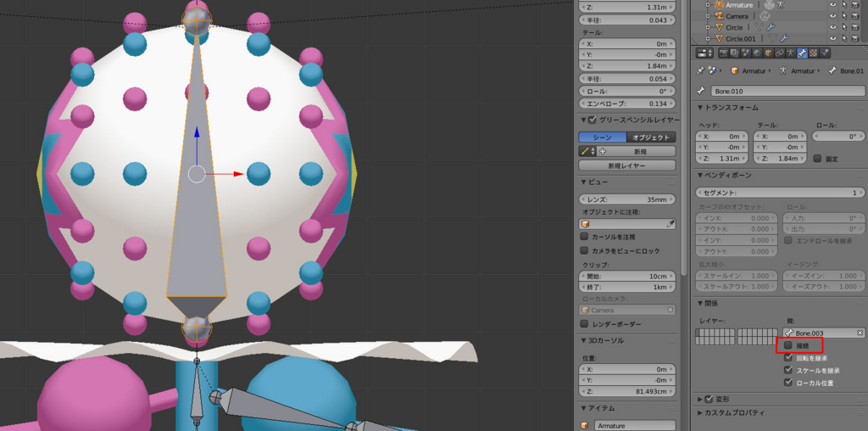This screenshot has width=868, height=431.
Task: Click the eyedropper in オブジェクトに注視 field
Action: [670, 224]
